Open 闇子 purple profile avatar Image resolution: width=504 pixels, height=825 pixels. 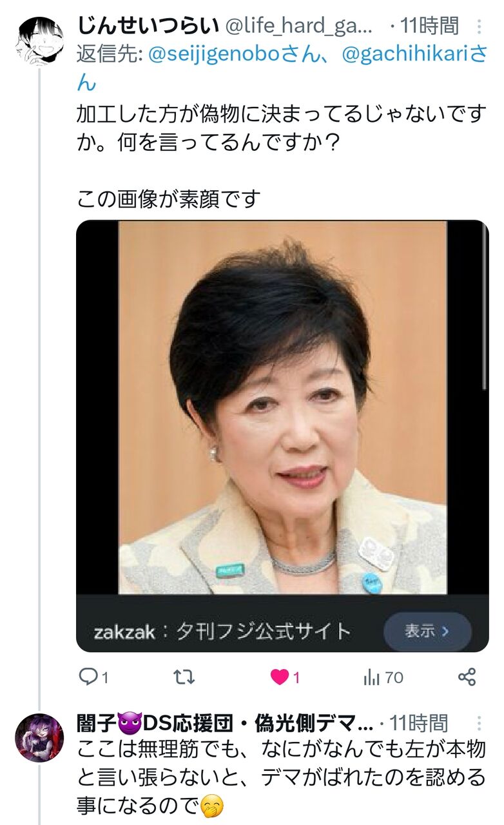[x=40, y=738]
